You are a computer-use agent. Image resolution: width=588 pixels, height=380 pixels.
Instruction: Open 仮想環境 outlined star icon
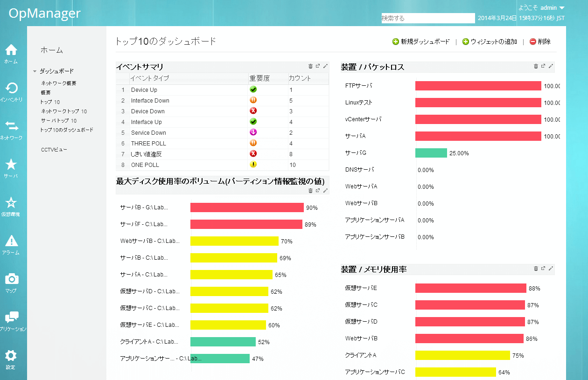click(x=11, y=202)
